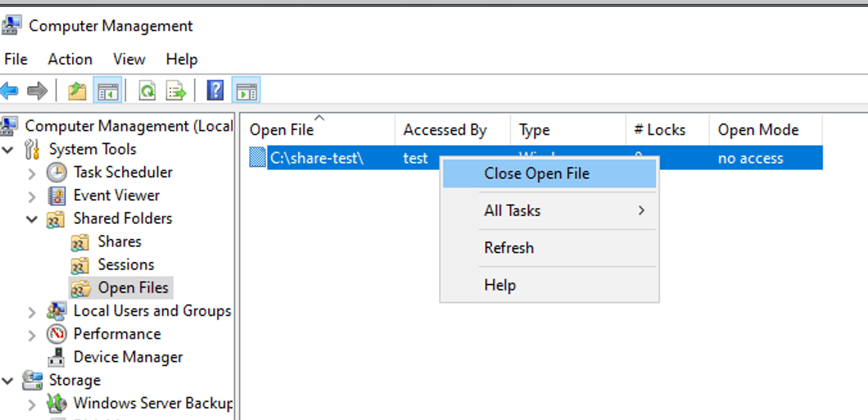
Task: Select Refresh from the context menu
Action: click(508, 247)
